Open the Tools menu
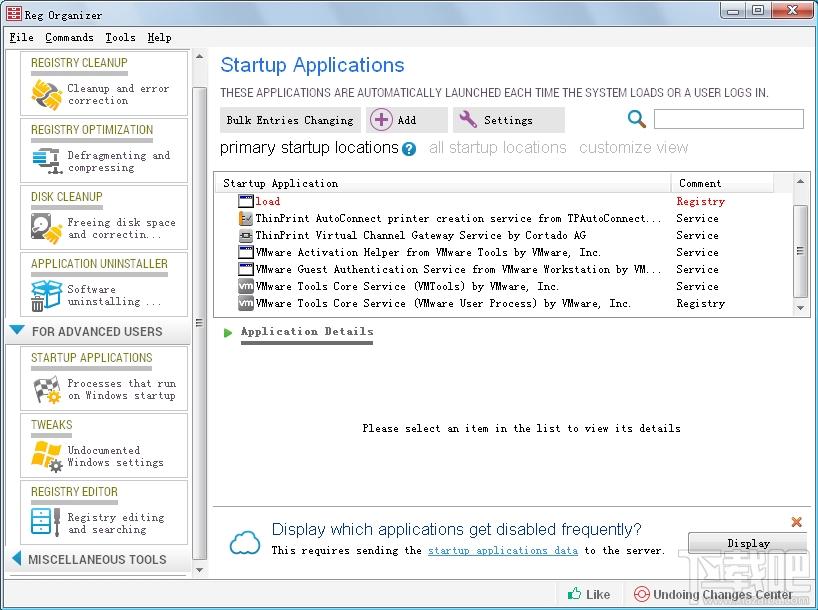The width and height of the screenshot is (818, 610). click(120, 37)
